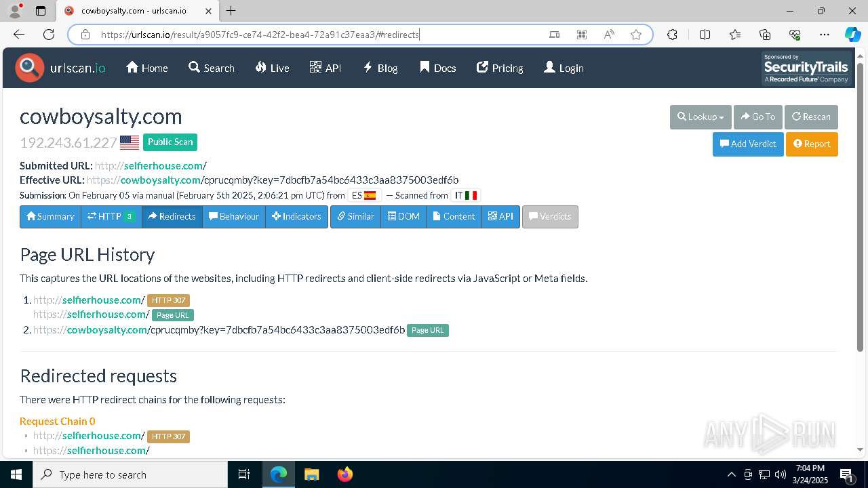Enable read aloud icon
868x488 pixels.
(609, 35)
